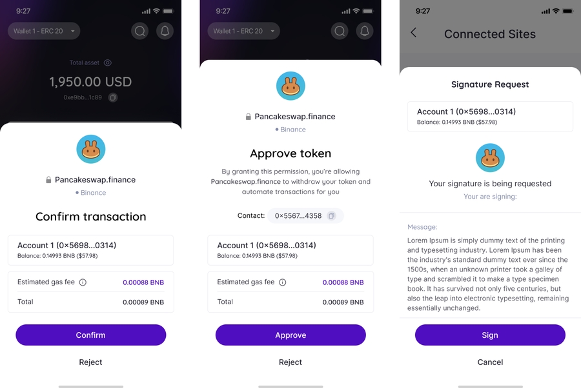Reject the Approve token request
This screenshot has width=581, height=392.
(x=290, y=362)
